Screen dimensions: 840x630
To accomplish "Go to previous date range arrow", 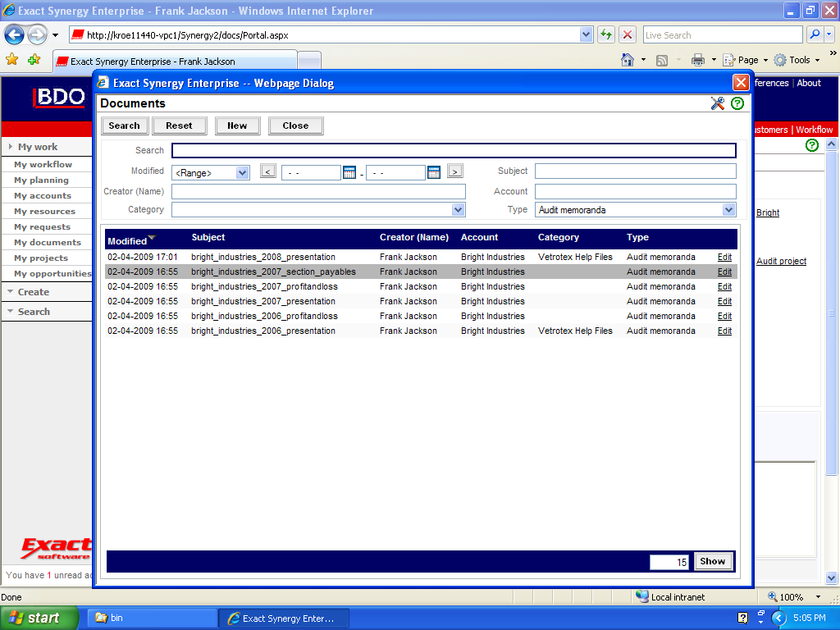I will (x=268, y=171).
